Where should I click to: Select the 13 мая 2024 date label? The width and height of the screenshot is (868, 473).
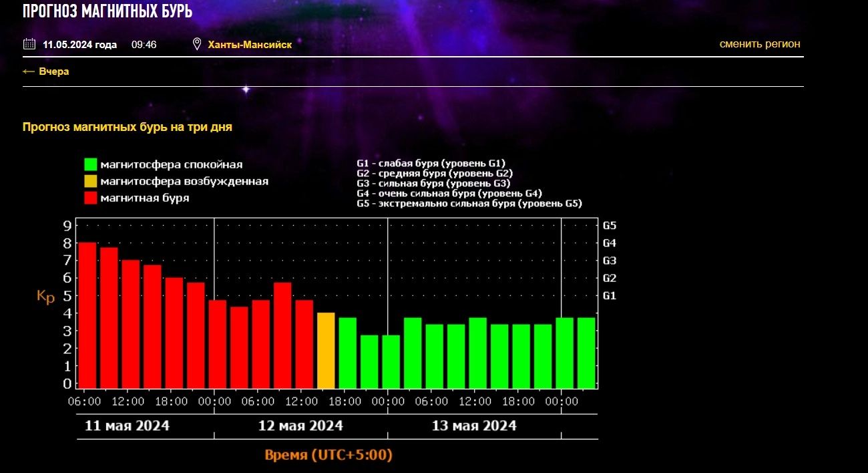474,426
